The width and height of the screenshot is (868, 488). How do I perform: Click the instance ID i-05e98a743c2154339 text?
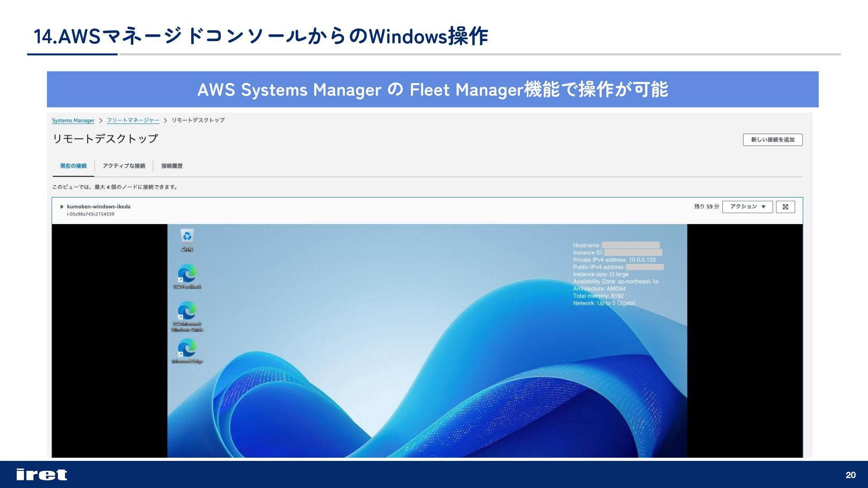[90, 214]
